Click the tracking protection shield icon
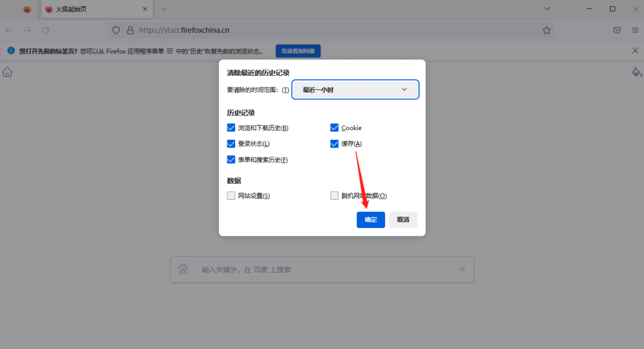 [x=116, y=30]
